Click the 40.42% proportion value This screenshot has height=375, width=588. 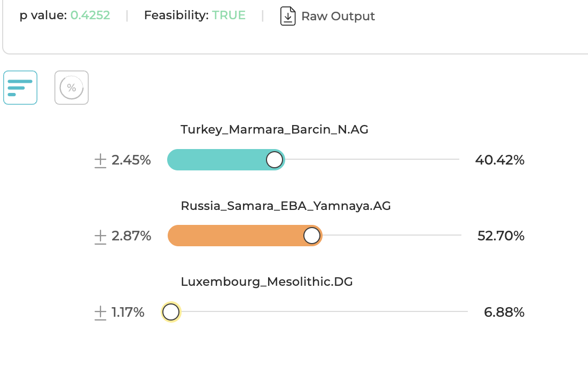[499, 160]
